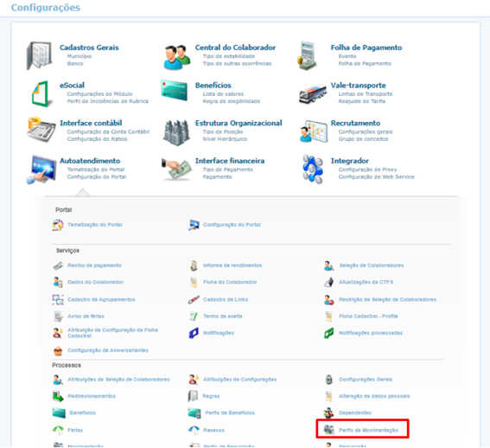Open the Cadastros Gerais book icon
Screen dimensions: 490x448
[40, 55]
